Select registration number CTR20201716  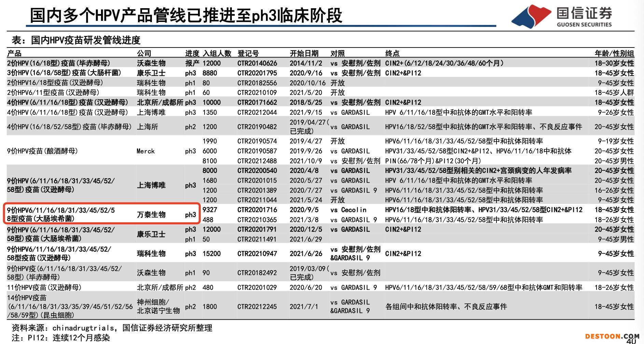pos(257,210)
